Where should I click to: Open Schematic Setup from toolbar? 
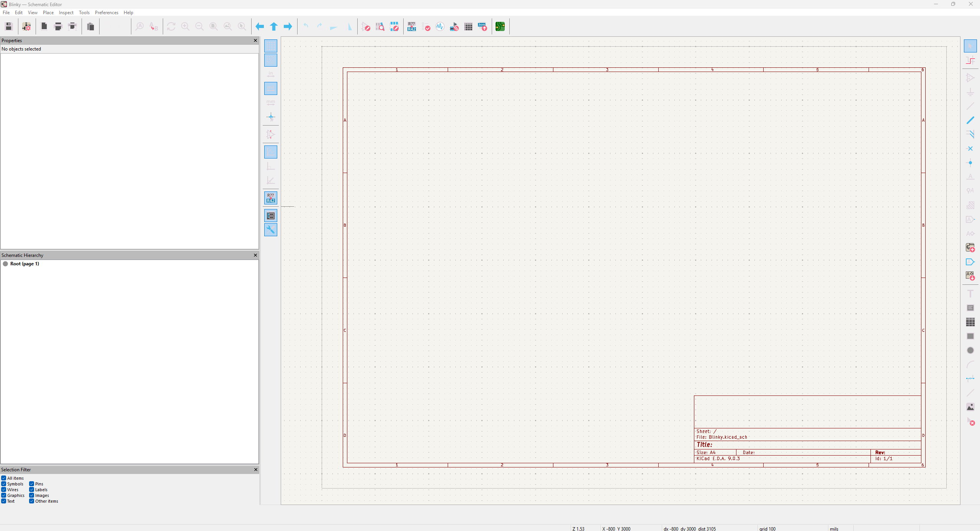tap(26, 26)
